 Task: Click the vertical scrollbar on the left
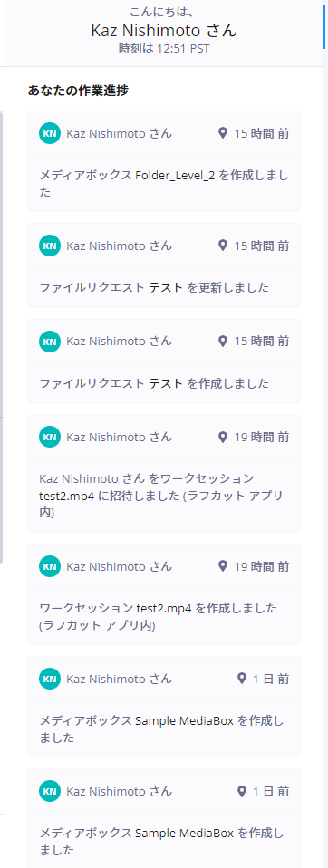(2, 338)
